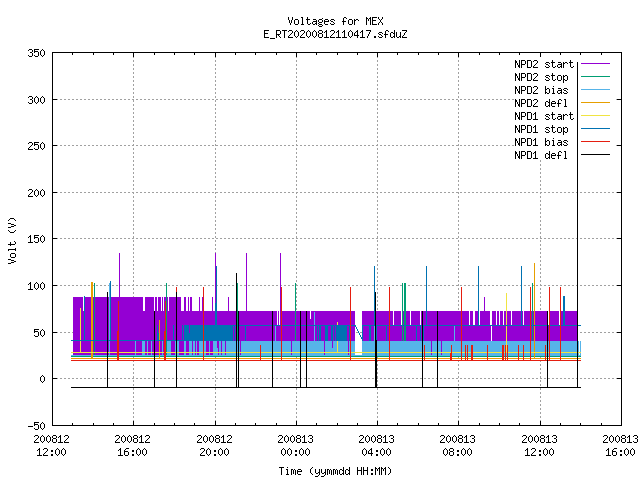Click the black NPD1 defl legend line
The height and width of the screenshot is (480, 640).
point(595,155)
